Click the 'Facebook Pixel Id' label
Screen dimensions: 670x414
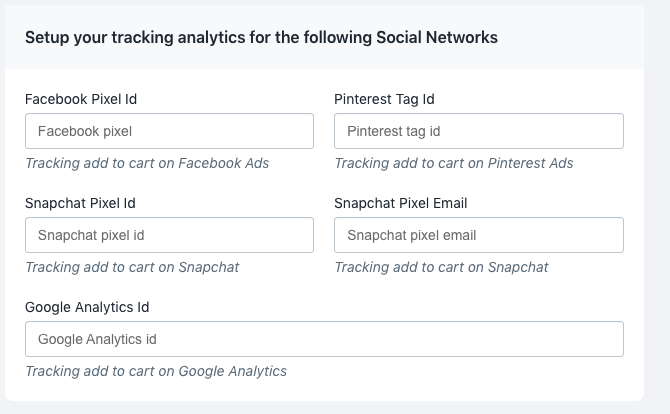[81, 99]
